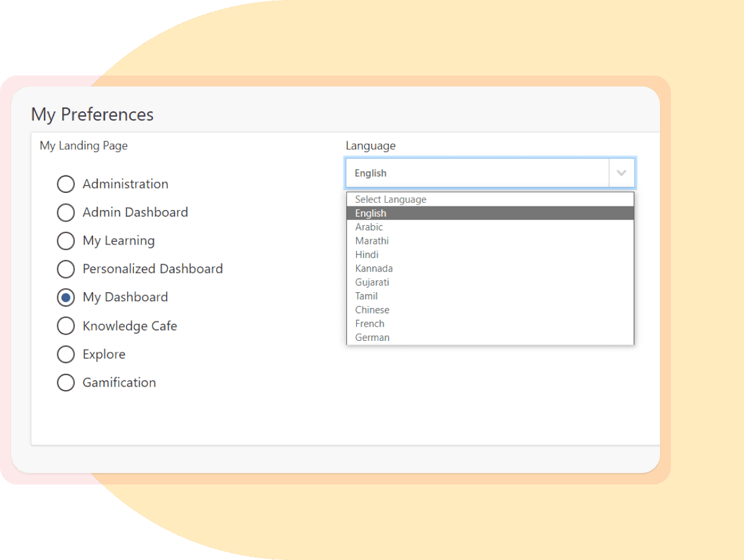
Task: Pick the highlighted English option in list
Action: click(490, 213)
